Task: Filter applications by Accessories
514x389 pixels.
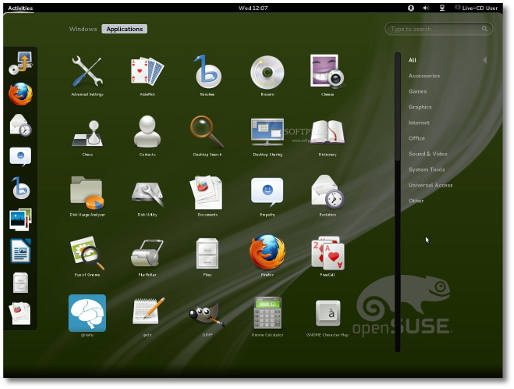Action: tap(424, 76)
